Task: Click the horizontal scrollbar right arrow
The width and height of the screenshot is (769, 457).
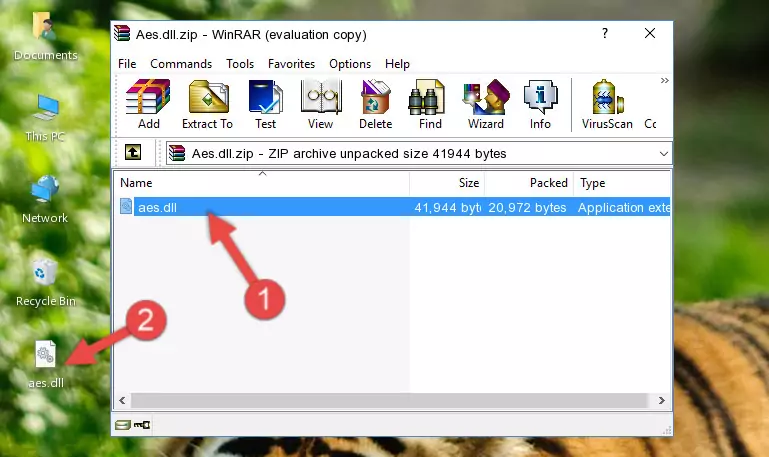Action: click(x=662, y=400)
